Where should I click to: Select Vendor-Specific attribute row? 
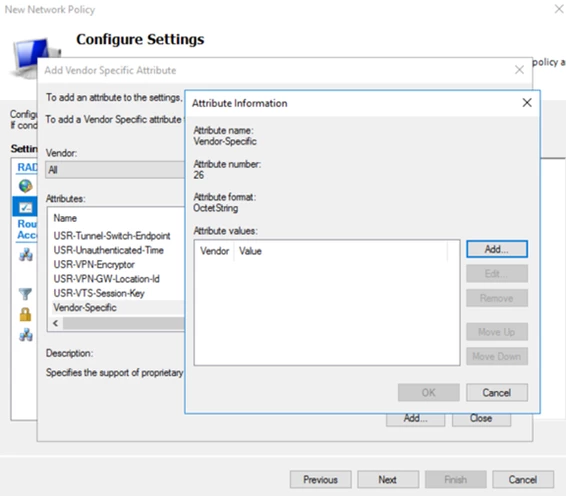pos(118,308)
